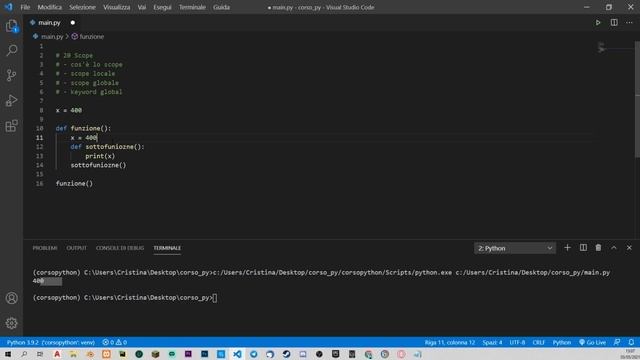Click taskbar search magnifier icon
Screen dimensions: 640x360
24,354
